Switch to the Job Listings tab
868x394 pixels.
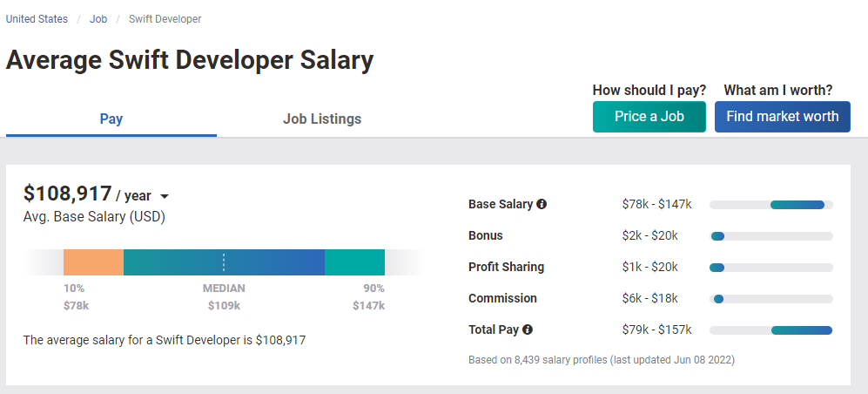tap(322, 119)
